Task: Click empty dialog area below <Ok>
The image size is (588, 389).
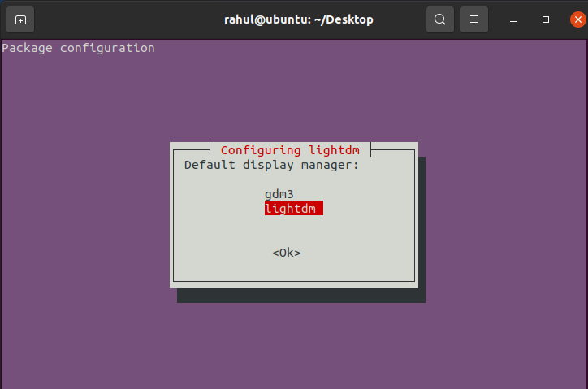Action: [x=294, y=270]
